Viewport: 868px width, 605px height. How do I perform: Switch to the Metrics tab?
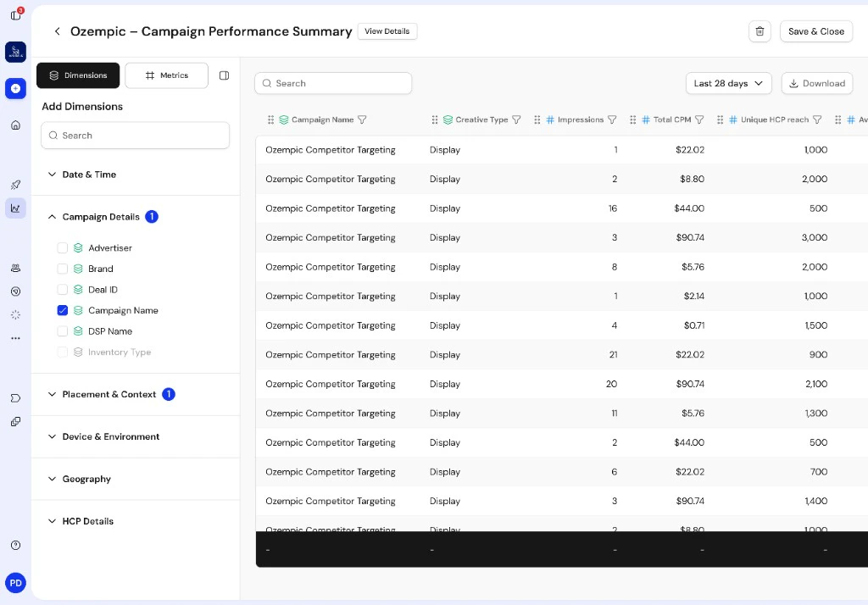[x=167, y=75]
